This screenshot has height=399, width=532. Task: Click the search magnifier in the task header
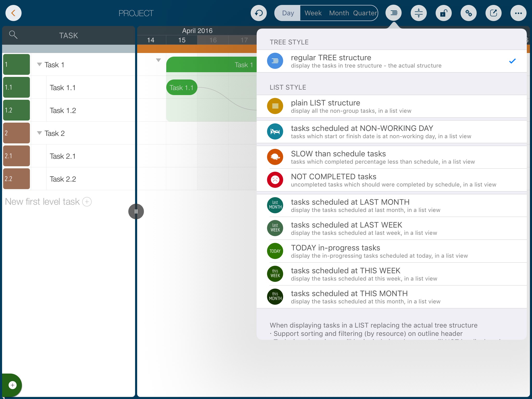(13, 35)
